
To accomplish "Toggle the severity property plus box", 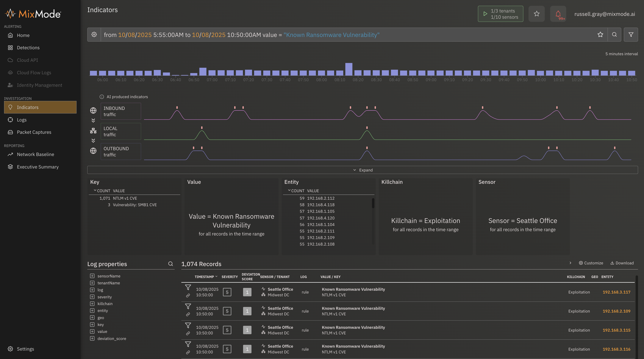I will [x=92, y=297].
